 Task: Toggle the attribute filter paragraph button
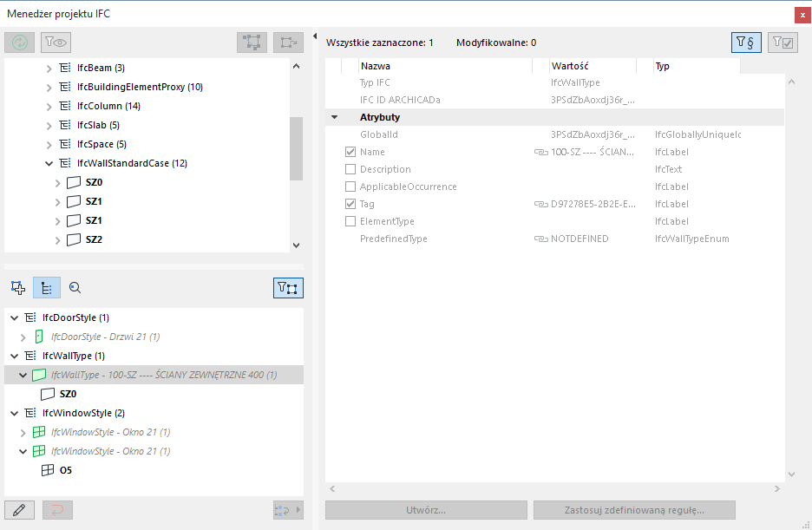(x=746, y=43)
